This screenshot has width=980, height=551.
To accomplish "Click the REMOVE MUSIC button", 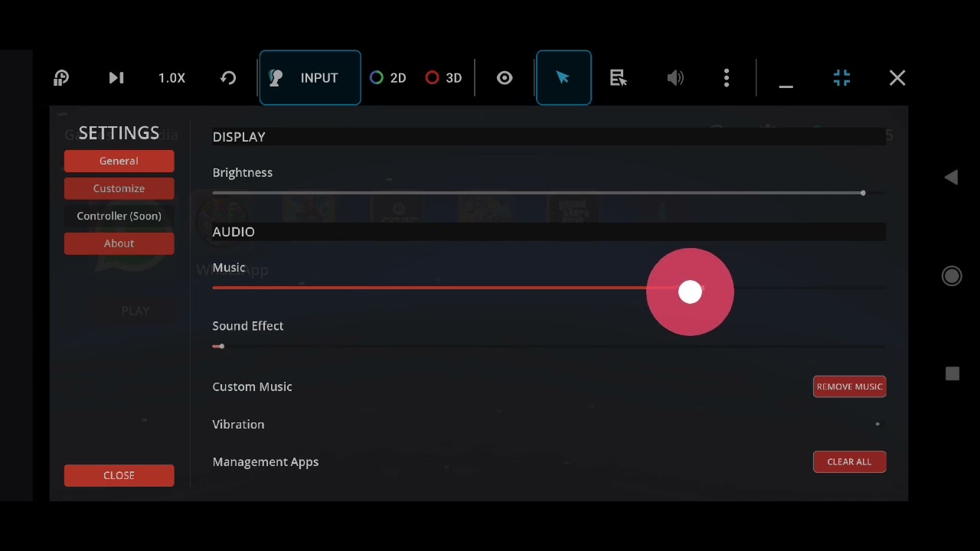I will pos(849,386).
